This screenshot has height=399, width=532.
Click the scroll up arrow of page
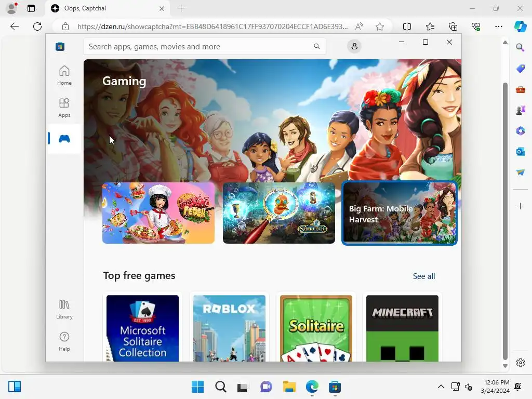pos(505,43)
